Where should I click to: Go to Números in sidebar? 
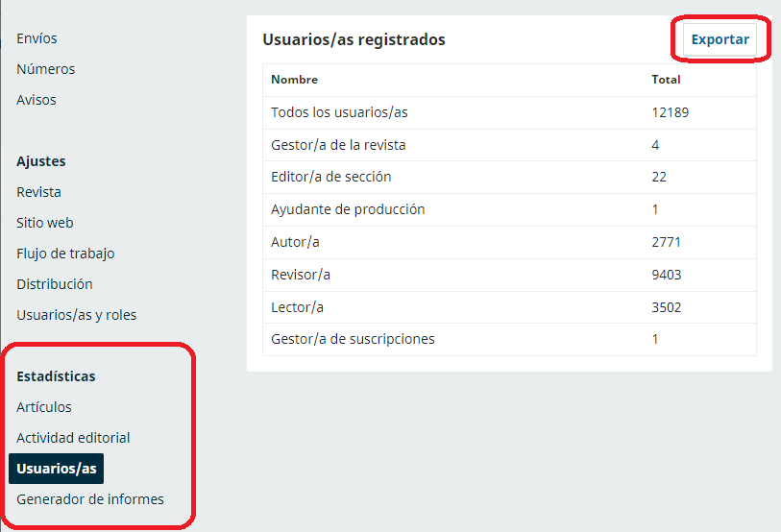(45, 69)
